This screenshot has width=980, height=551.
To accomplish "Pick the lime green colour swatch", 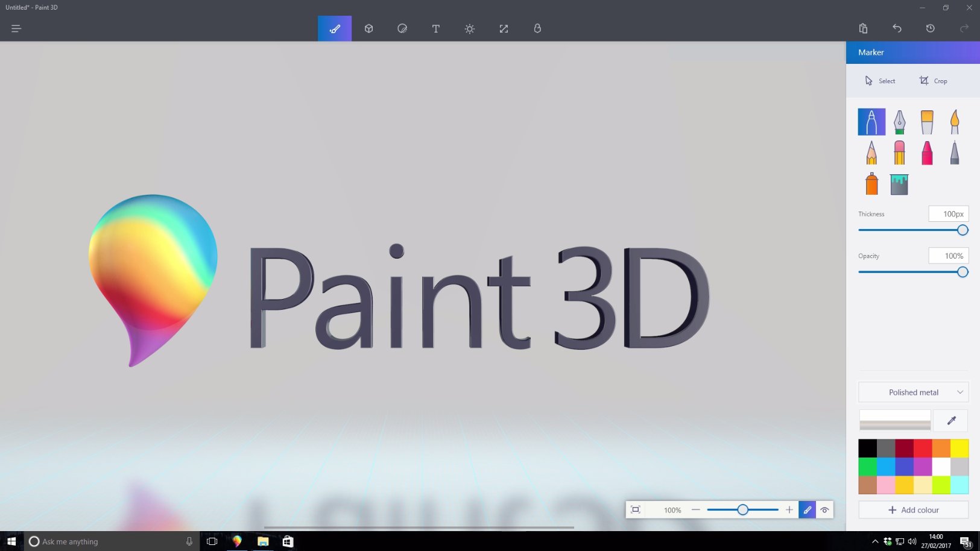I will tap(941, 485).
